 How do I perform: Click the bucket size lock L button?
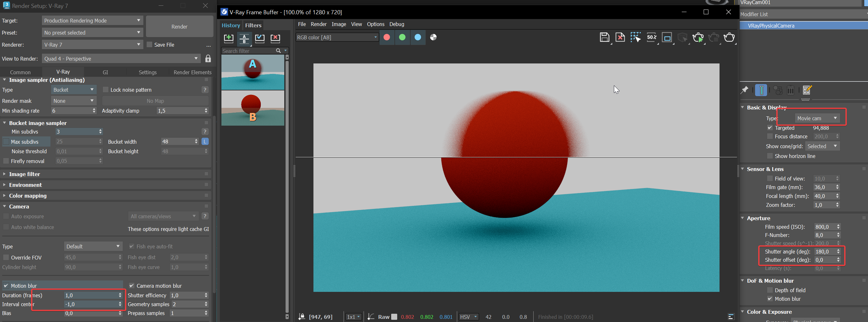(205, 141)
